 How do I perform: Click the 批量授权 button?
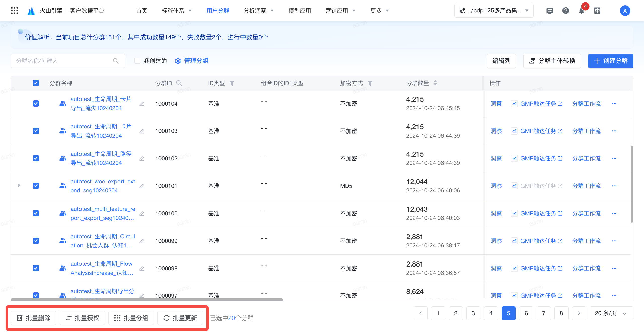coord(82,318)
